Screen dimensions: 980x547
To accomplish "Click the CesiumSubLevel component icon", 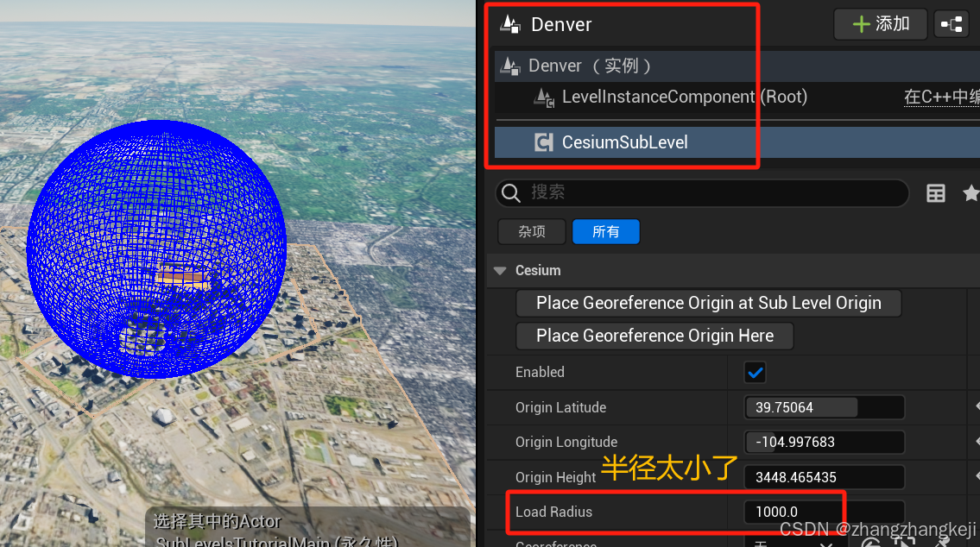I will pos(544,142).
